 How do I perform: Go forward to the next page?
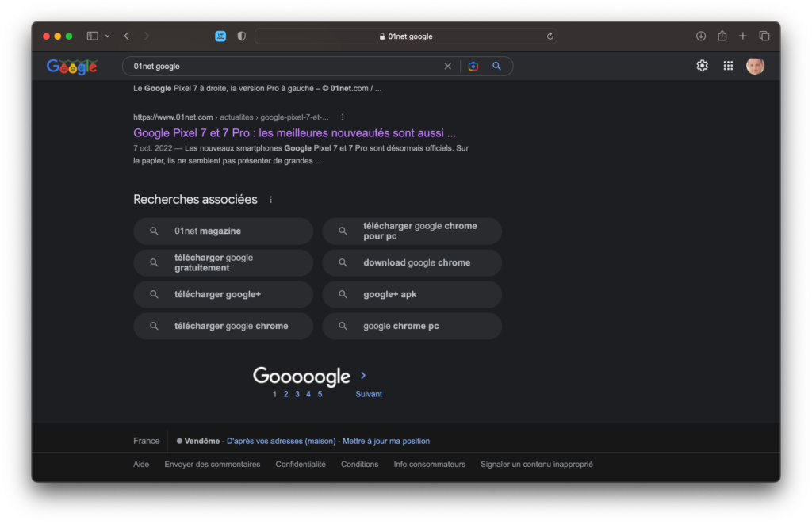tap(147, 36)
